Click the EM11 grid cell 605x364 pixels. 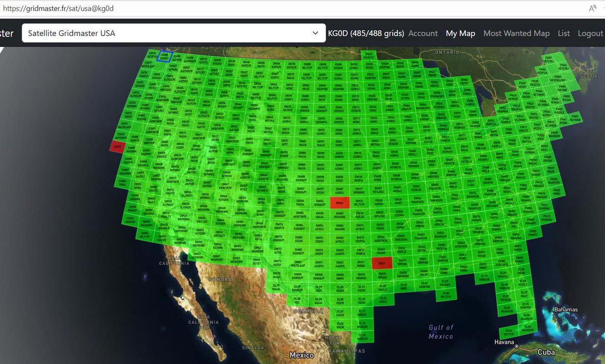(x=360, y=264)
